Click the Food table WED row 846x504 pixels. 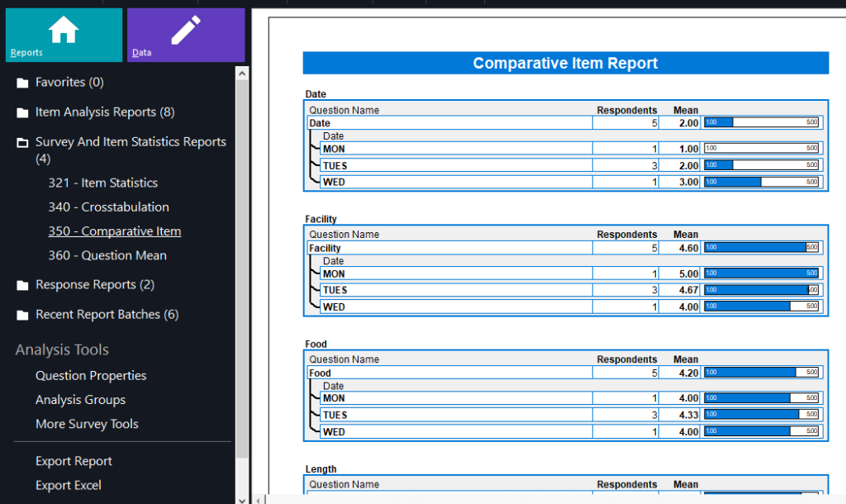(x=572, y=431)
